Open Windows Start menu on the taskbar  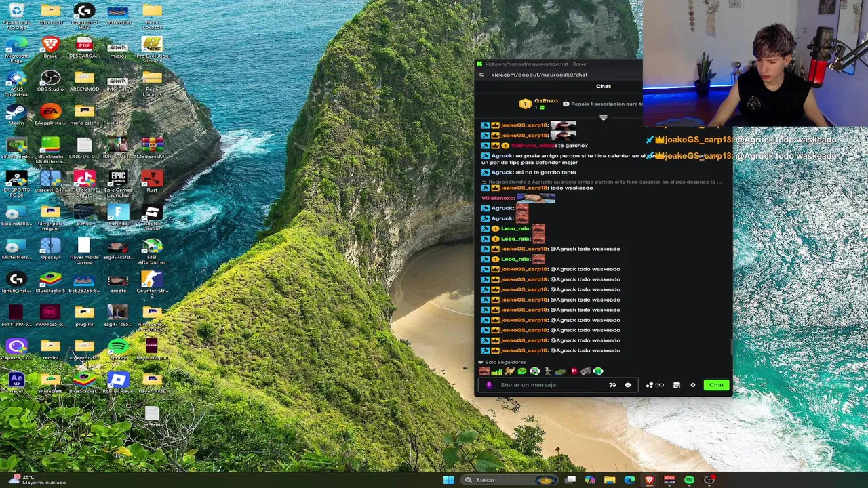(448, 480)
